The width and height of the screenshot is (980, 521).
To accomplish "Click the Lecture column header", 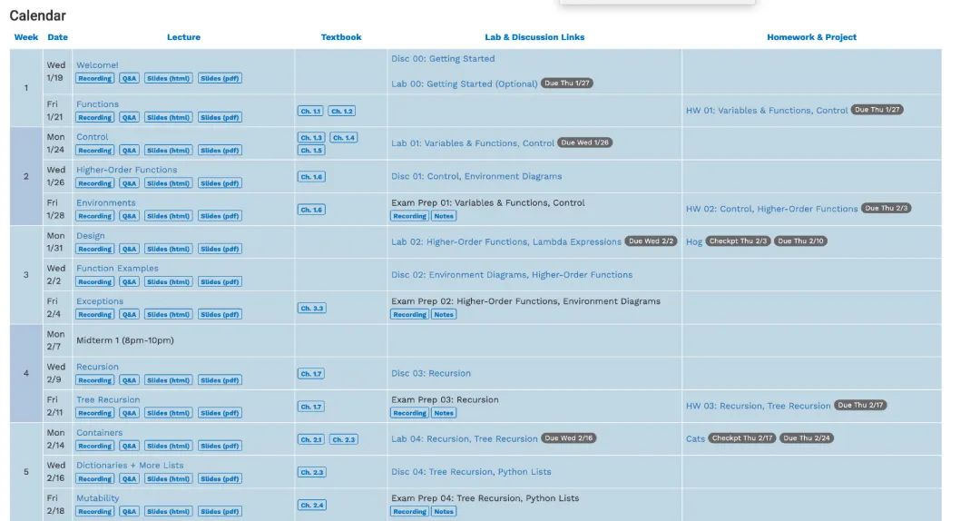I will click(183, 37).
